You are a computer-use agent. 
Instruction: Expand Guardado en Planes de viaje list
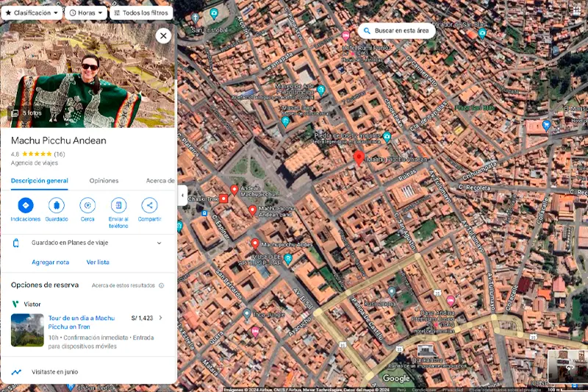pyautogui.click(x=159, y=243)
